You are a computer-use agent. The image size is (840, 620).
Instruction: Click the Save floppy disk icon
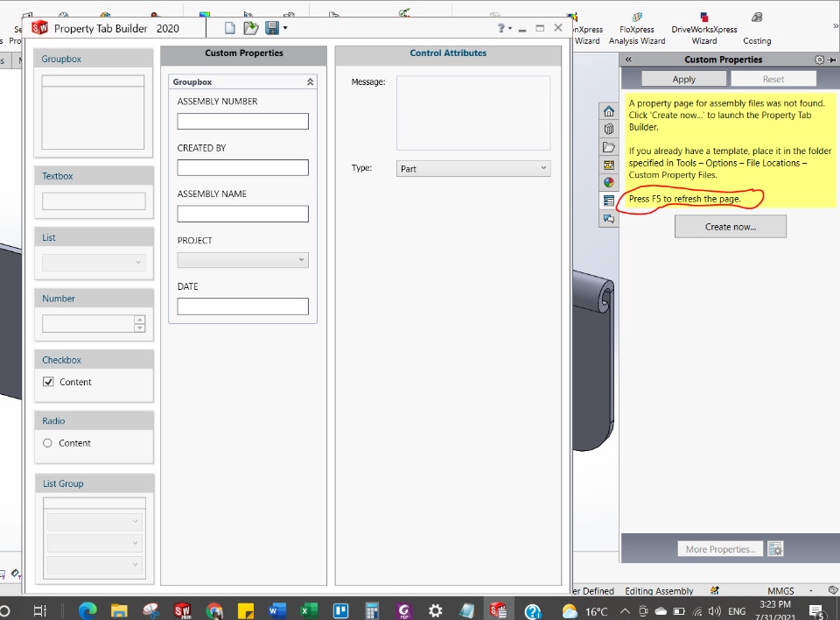272,28
